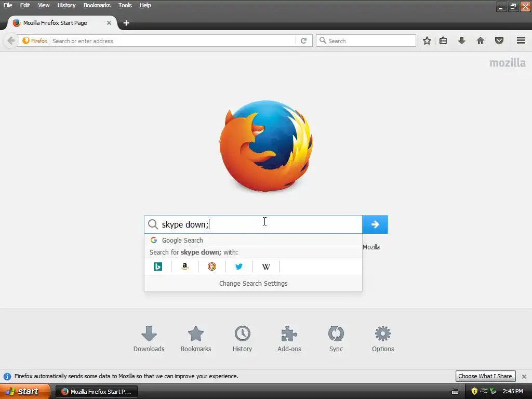Open Bookmarks star shortcut on start page

[x=196, y=339]
